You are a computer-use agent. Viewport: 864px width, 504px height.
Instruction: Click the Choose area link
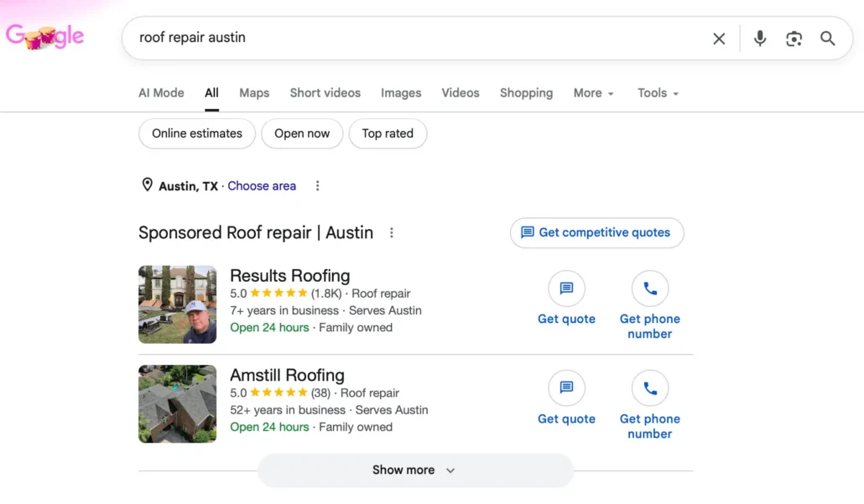262,186
